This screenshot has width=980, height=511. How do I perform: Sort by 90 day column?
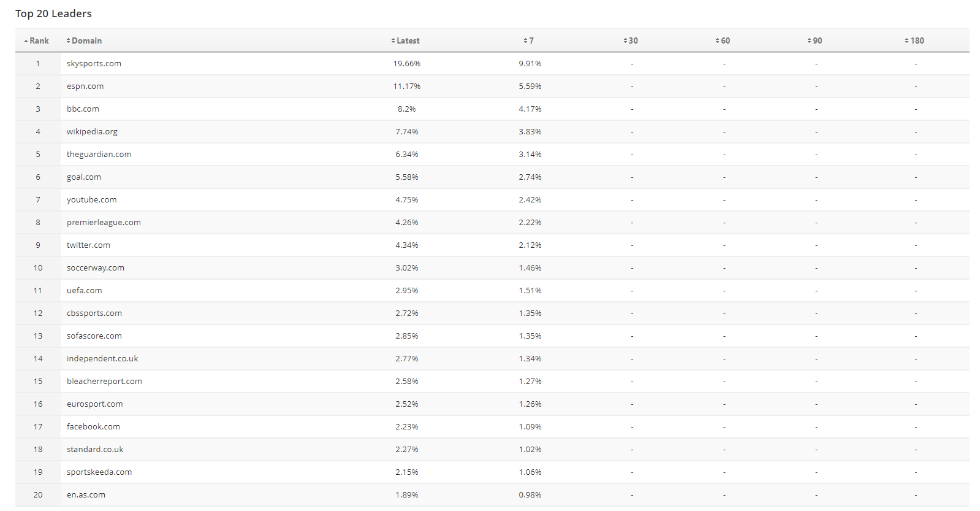point(815,40)
